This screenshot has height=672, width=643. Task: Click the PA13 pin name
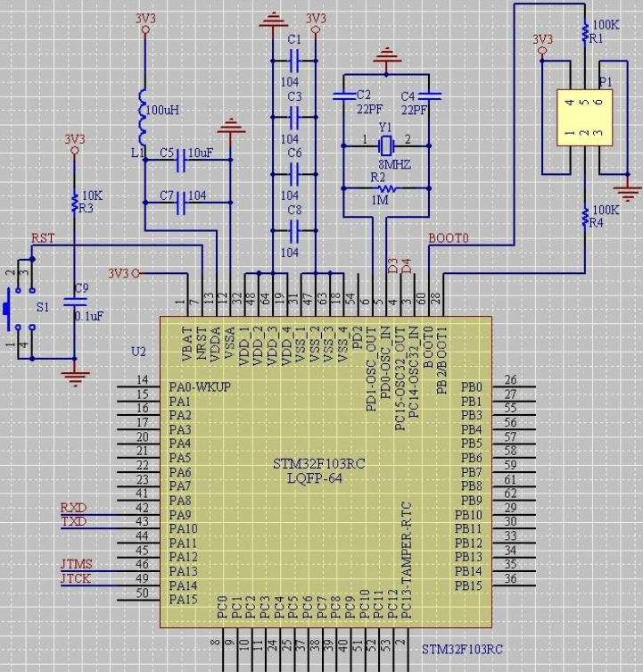tap(184, 571)
